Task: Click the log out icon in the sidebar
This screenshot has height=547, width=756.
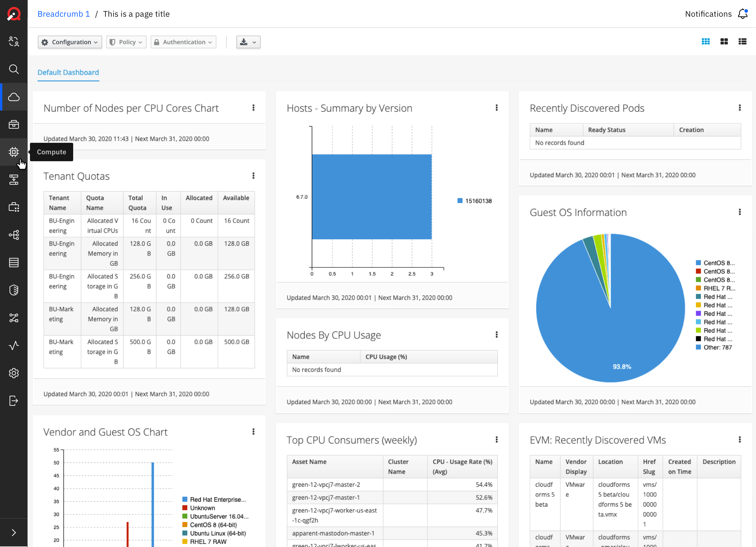Action: (14, 401)
